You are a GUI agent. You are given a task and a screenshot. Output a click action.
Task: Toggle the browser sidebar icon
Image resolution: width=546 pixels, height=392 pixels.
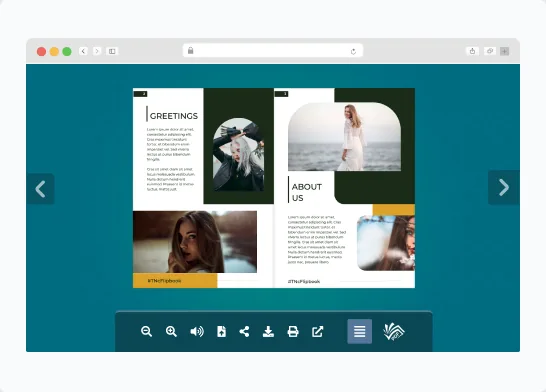[112, 51]
